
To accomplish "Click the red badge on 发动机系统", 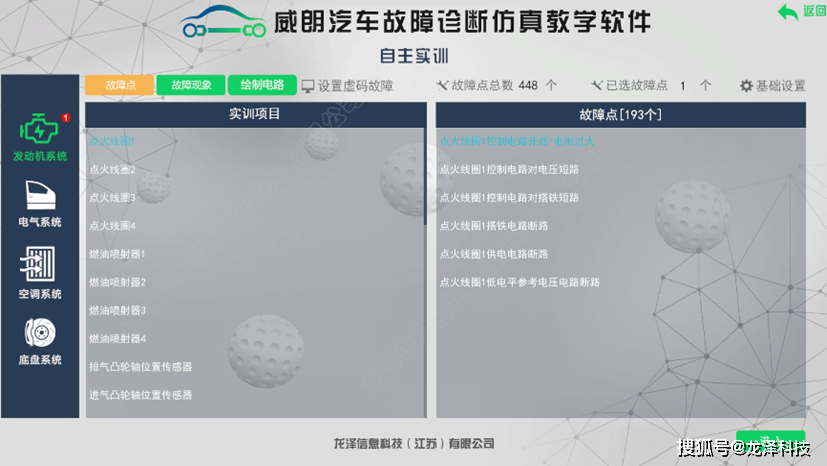I will pos(66,118).
